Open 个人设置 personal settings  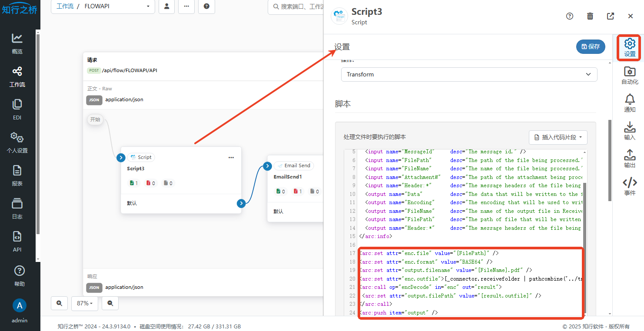17,142
